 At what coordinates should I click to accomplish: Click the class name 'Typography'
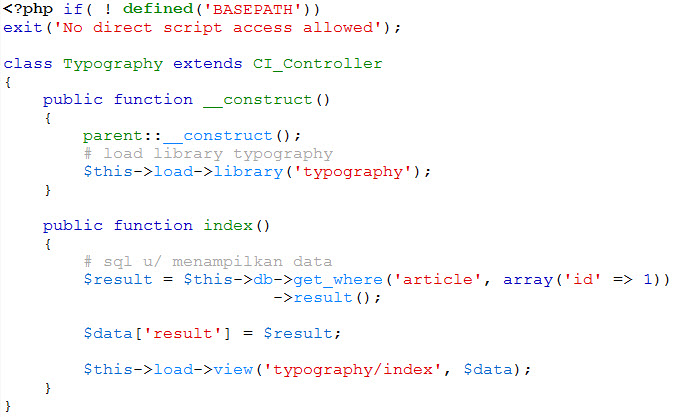tap(113, 64)
